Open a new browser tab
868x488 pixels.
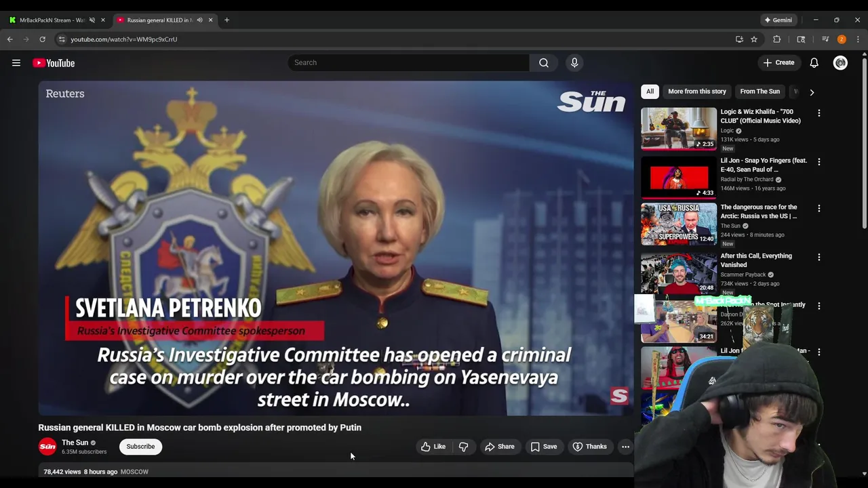pyautogui.click(x=226, y=20)
